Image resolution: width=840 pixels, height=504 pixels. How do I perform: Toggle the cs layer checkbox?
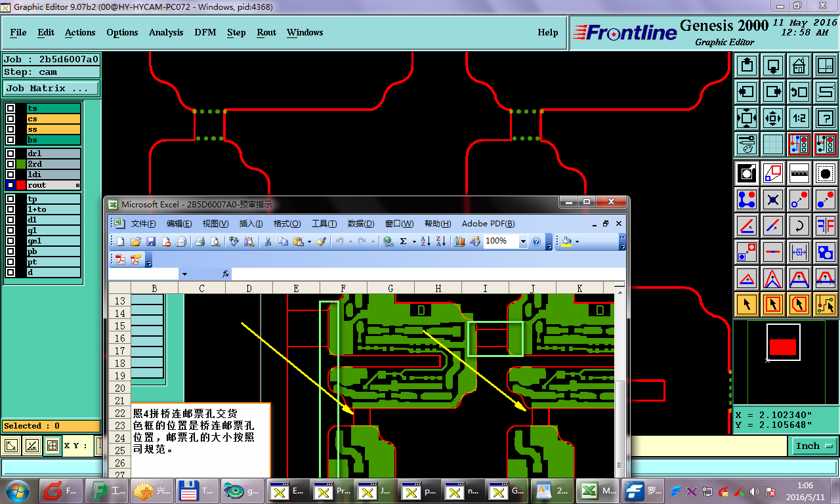coord(10,119)
